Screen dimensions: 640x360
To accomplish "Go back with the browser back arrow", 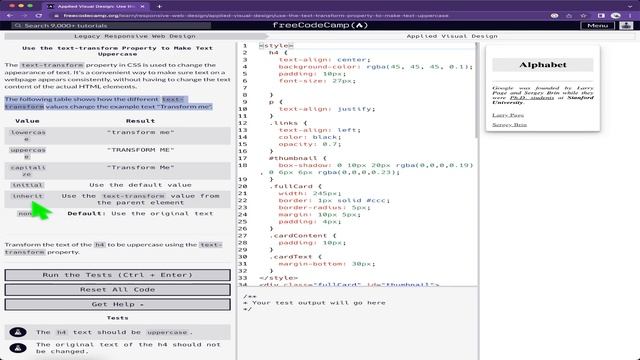I will click(10, 16).
